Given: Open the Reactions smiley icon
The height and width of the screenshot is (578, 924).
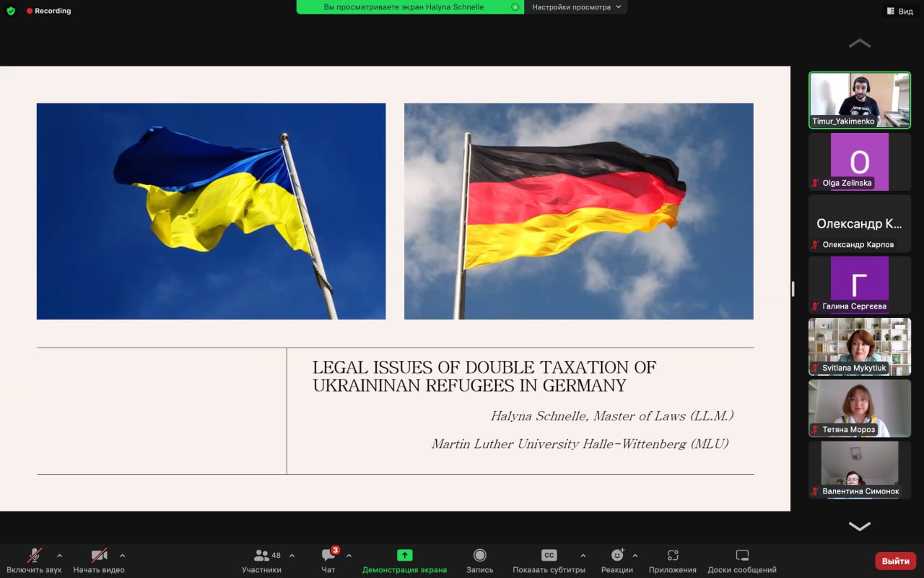Looking at the screenshot, I should (617, 556).
